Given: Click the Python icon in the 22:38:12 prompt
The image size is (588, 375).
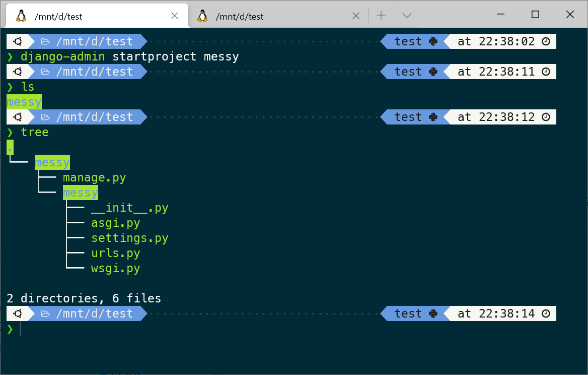Looking at the screenshot, I should click(433, 117).
